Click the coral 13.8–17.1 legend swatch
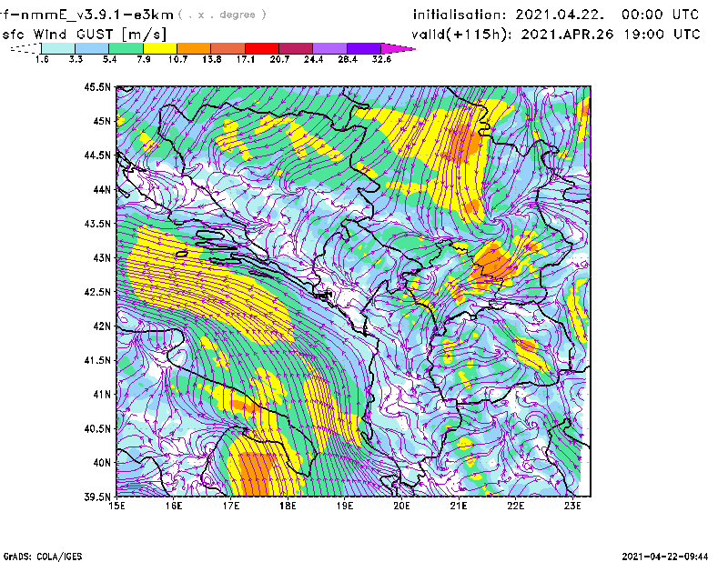This screenshot has width=728, height=562. click(x=228, y=48)
